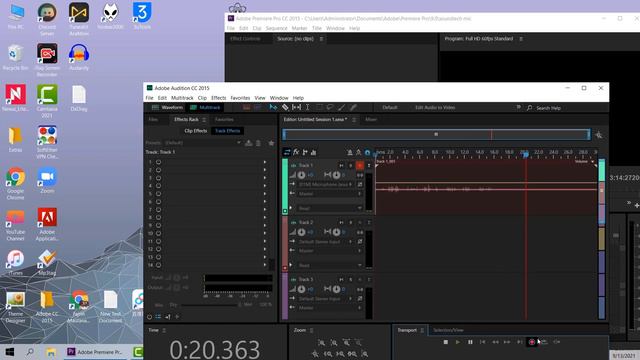
Task: Select Clip Effects button
Action: click(196, 131)
